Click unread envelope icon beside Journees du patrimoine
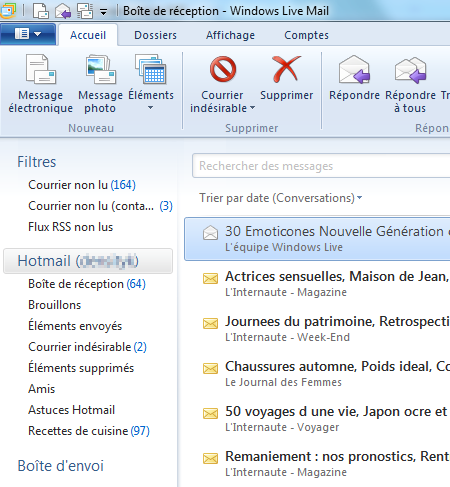The width and height of the screenshot is (450, 487). [211, 323]
